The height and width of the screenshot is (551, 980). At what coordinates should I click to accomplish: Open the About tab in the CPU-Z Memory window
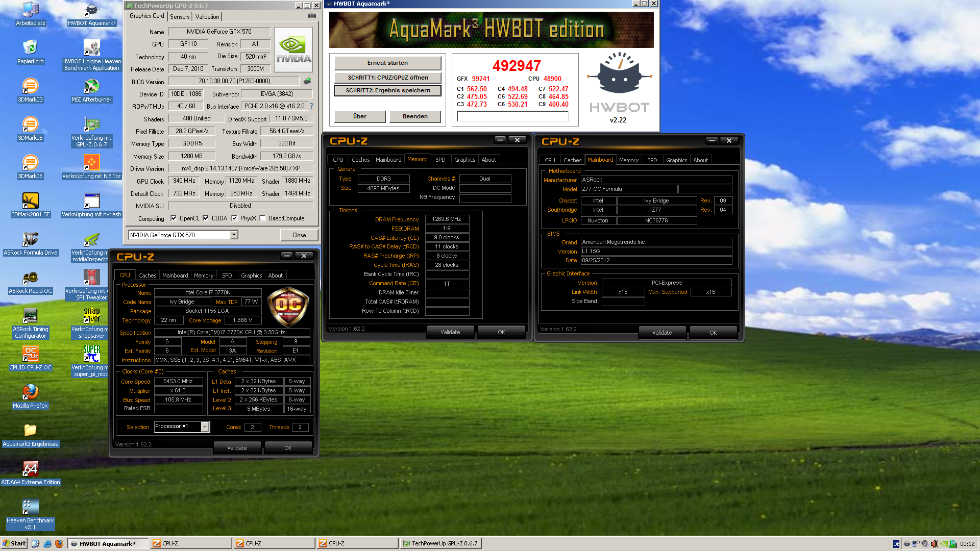(488, 160)
